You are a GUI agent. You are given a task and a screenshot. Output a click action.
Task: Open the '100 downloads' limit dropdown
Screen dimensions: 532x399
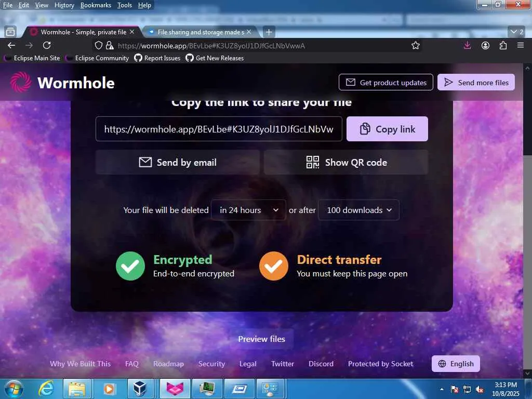358,210
